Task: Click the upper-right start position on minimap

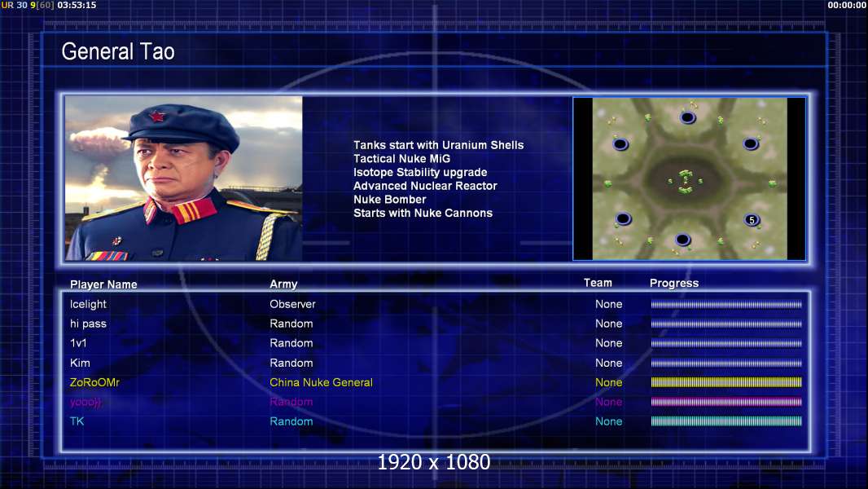Action: pos(751,144)
